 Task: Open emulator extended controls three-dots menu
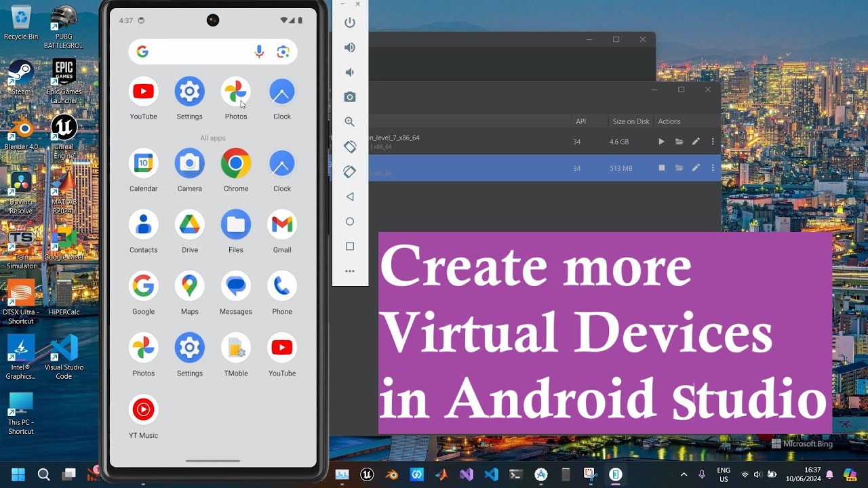pyautogui.click(x=350, y=271)
